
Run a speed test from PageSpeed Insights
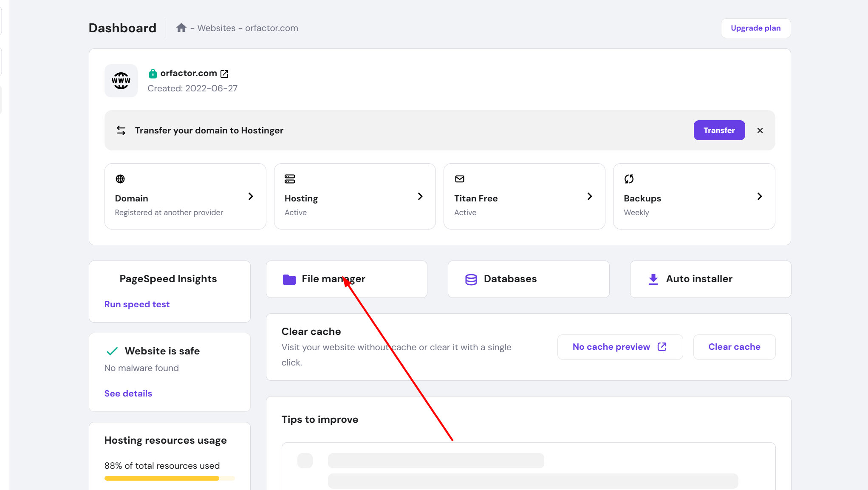pos(137,304)
